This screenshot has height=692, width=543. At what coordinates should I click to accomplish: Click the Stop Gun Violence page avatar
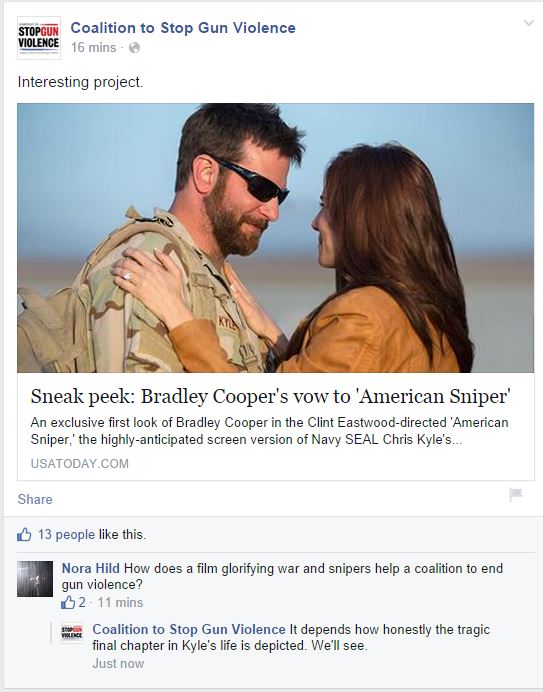(x=39, y=38)
